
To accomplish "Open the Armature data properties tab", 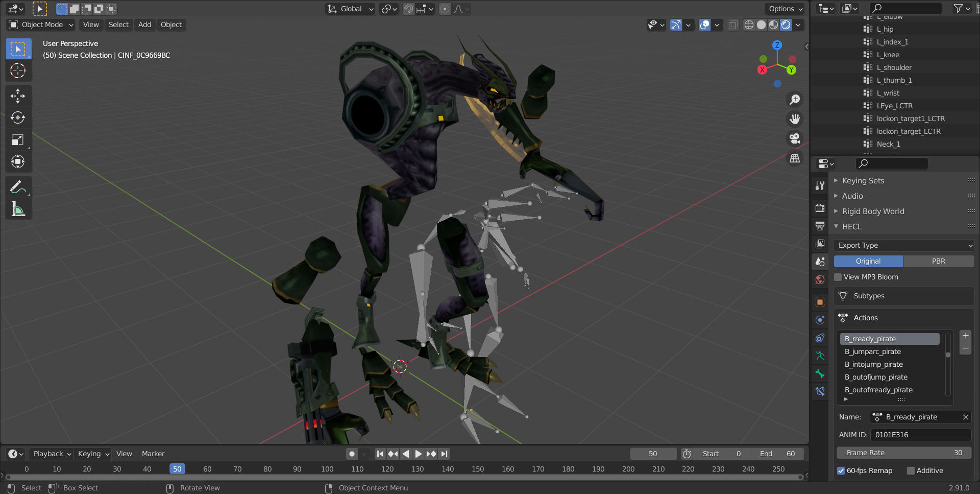I will point(820,356).
